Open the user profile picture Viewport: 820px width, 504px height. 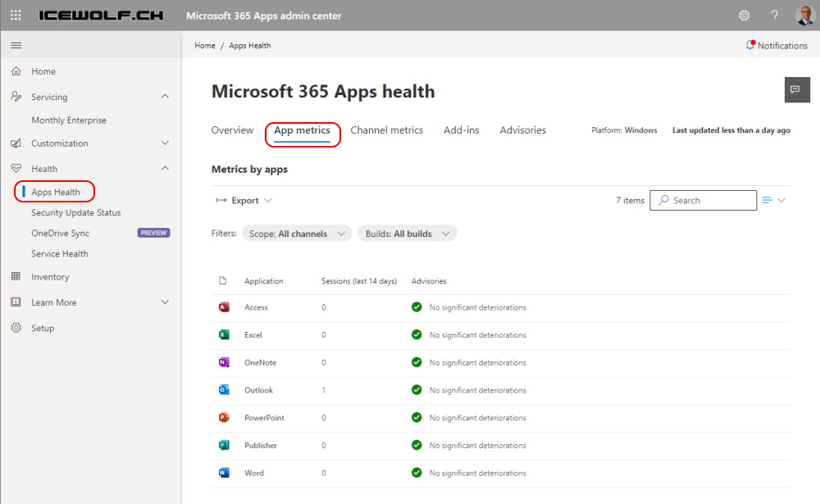coord(805,16)
